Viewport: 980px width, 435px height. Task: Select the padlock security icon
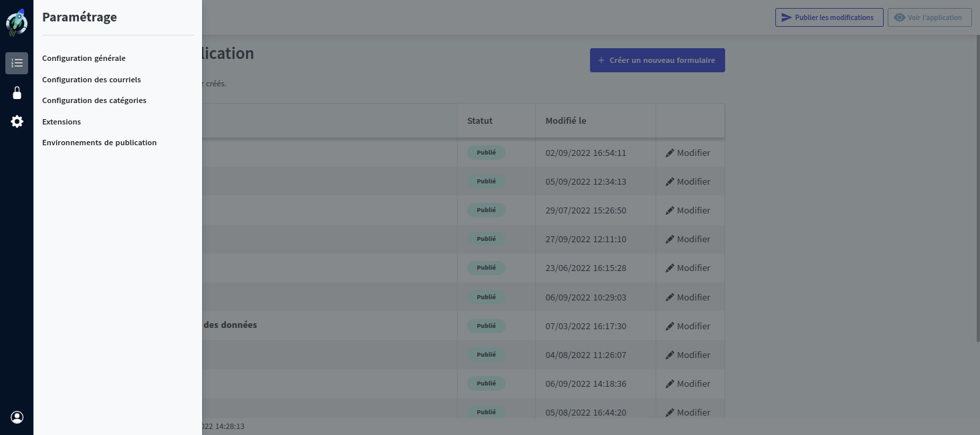[17, 92]
